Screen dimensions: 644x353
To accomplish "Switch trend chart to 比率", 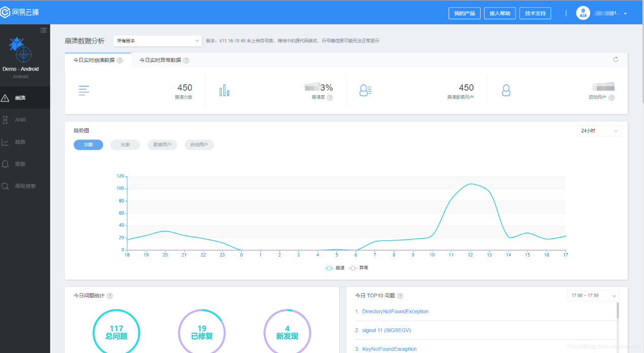I will pyautogui.click(x=125, y=145).
